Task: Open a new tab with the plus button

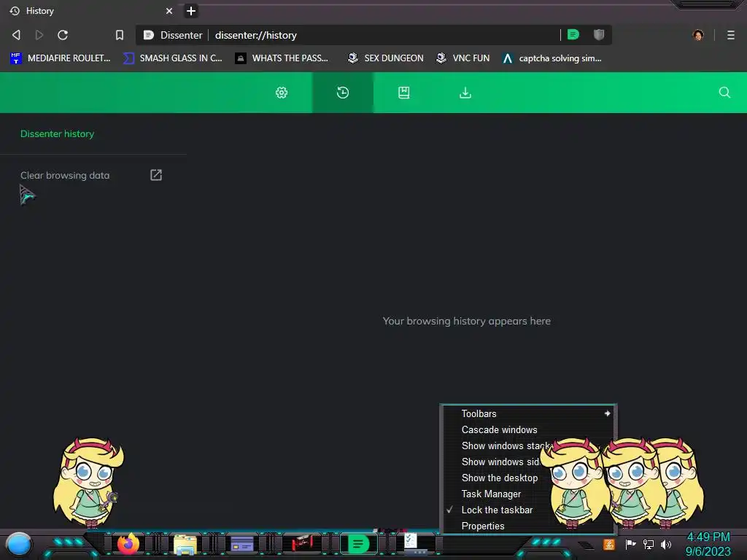Action: [191, 11]
